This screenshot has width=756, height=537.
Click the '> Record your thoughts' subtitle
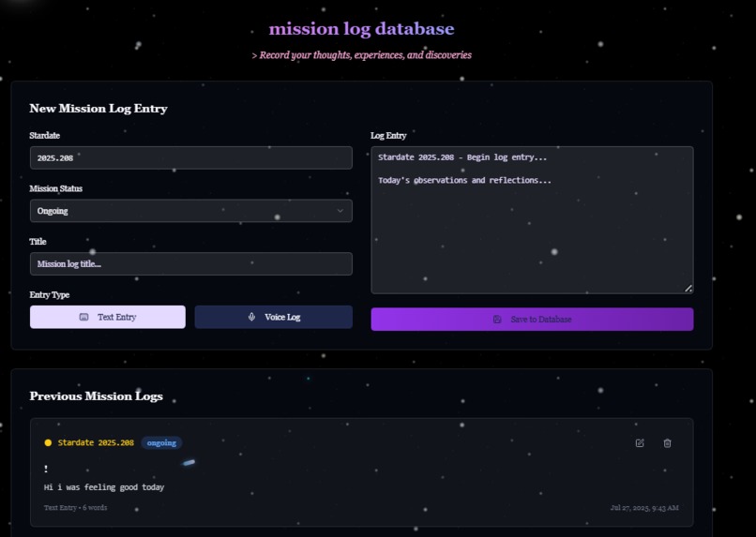click(362, 55)
